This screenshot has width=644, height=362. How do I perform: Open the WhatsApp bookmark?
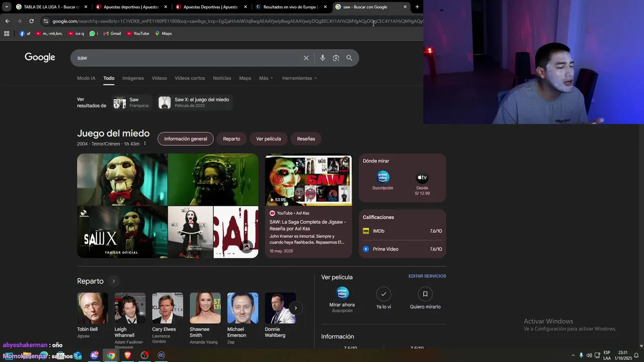(x=94, y=34)
